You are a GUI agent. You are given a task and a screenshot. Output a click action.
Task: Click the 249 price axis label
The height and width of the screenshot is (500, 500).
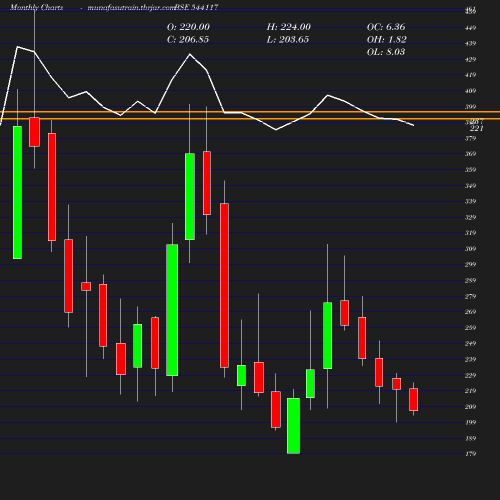pyautogui.click(x=471, y=343)
